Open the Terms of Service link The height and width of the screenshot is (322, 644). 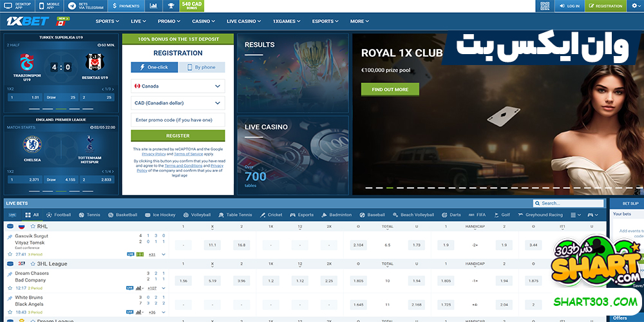188,154
